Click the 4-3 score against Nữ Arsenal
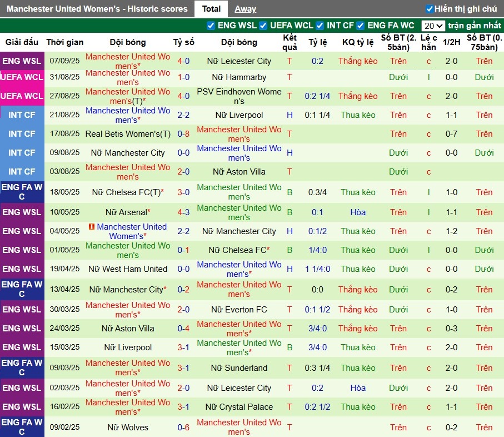 (183, 212)
